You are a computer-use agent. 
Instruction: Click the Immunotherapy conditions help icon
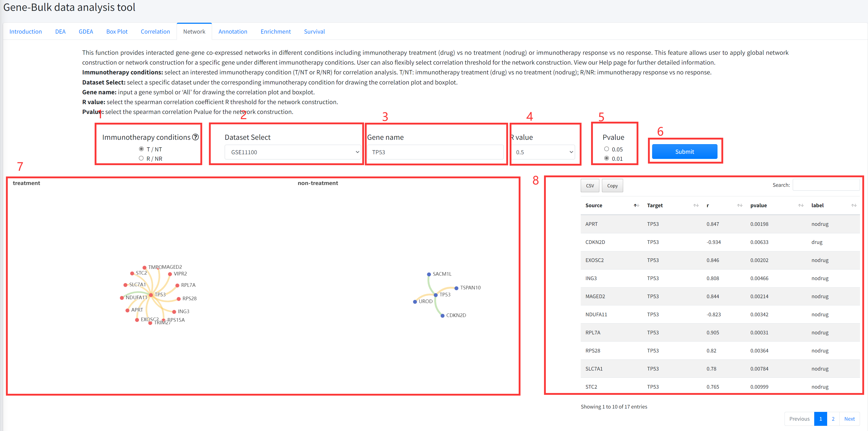point(195,137)
